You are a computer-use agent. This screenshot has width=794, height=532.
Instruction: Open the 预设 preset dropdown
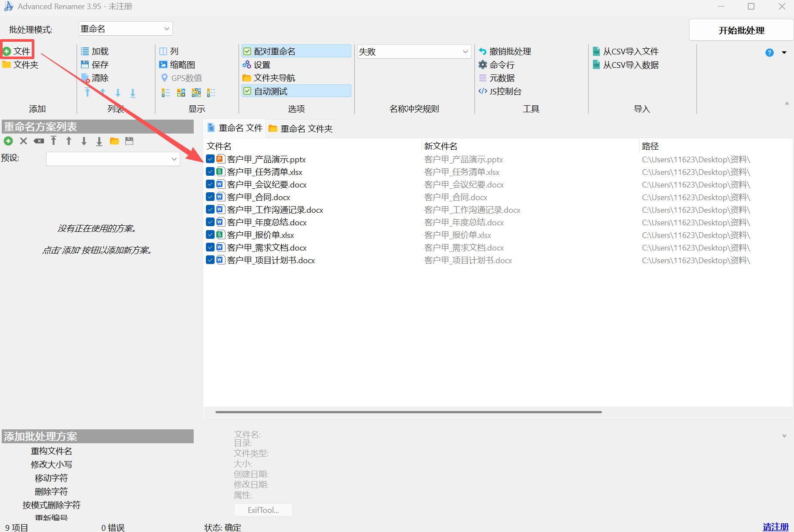pos(113,159)
